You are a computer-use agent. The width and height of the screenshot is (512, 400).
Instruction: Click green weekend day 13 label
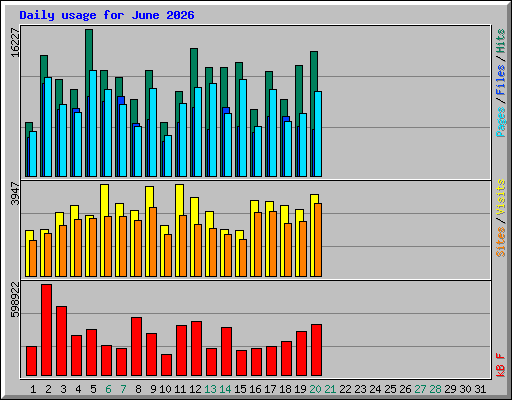pos(210,389)
